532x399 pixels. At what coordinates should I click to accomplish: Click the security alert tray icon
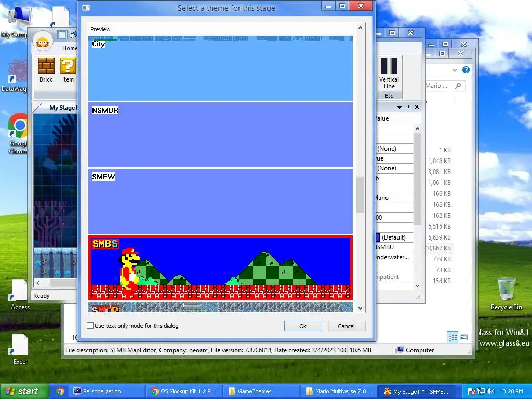(x=472, y=391)
